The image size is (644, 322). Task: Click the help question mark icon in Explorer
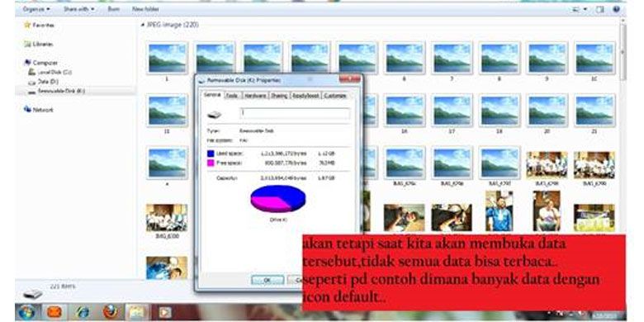(616, 8)
